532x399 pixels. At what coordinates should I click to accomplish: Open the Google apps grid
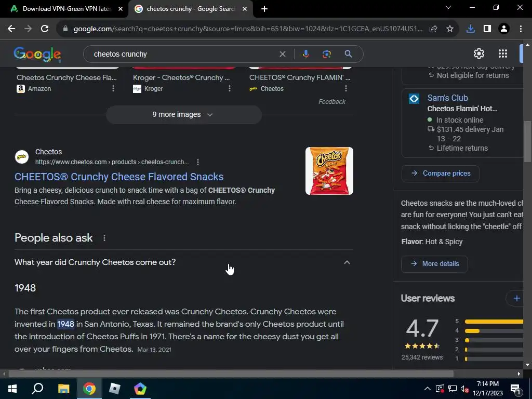click(503, 54)
